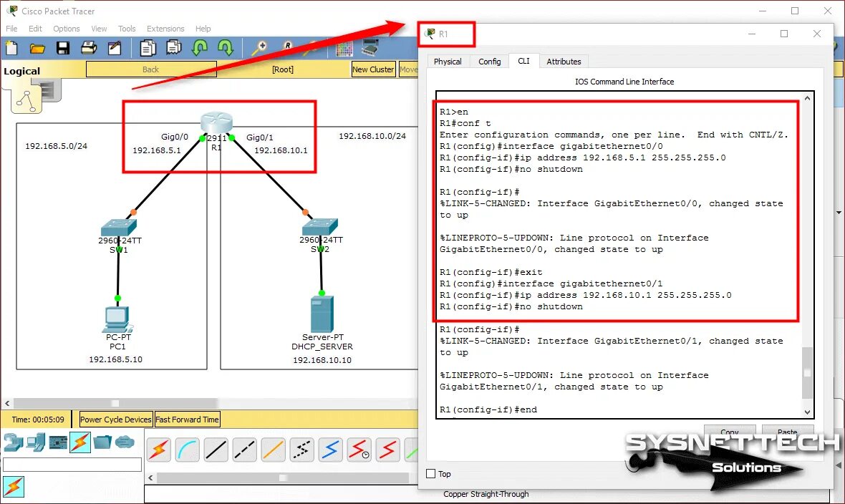Switch to the Logical workspace label
Viewport: 845px width, 504px height.
pos(22,71)
